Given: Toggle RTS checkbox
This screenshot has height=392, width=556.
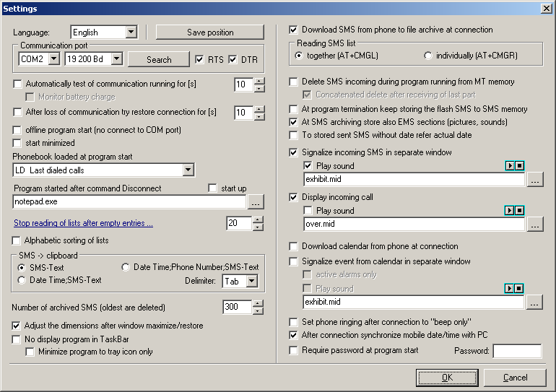Looking at the screenshot, I should pyautogui.click(x=201, y=59).
